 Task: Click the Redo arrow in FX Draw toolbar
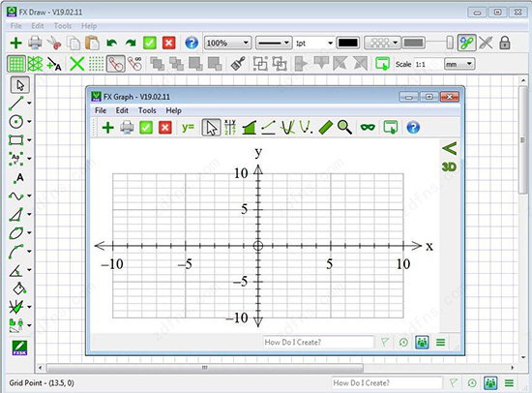(131, 43)
